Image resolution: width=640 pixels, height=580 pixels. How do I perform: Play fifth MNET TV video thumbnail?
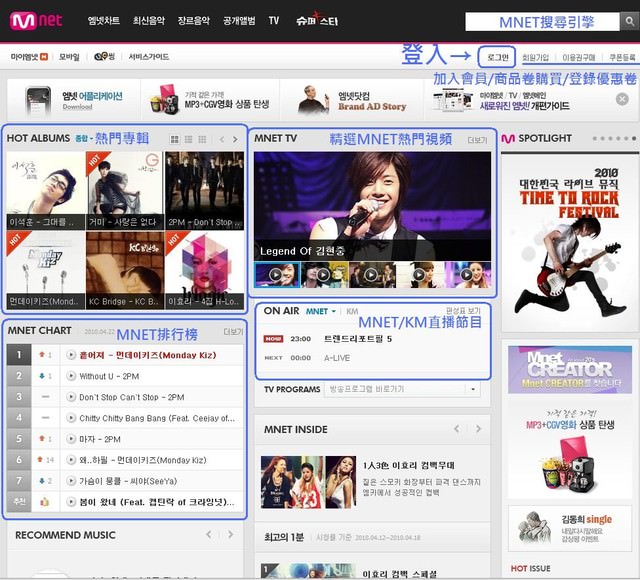(467, 275)
